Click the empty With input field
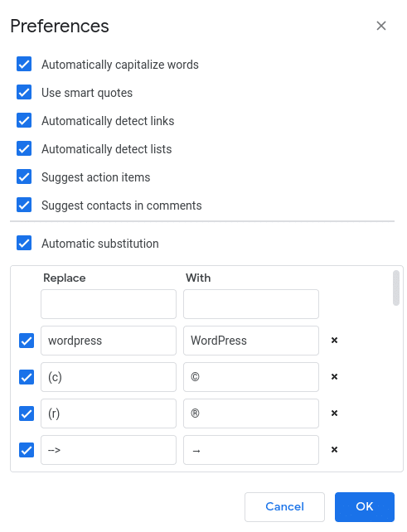Viewport: 407px width, 532px height. [251, 304]
